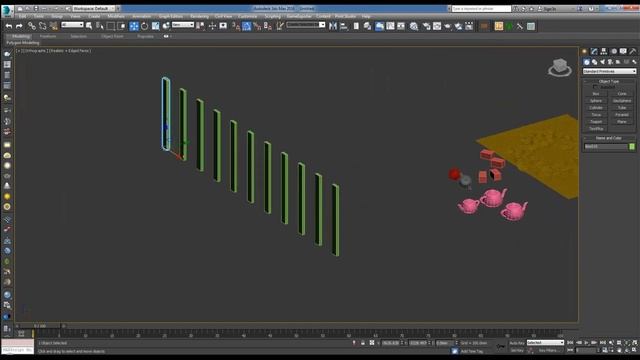Select the Lights category icon
Screen dimensions: 640x360
pyautogui.click(x=602, y=62)
